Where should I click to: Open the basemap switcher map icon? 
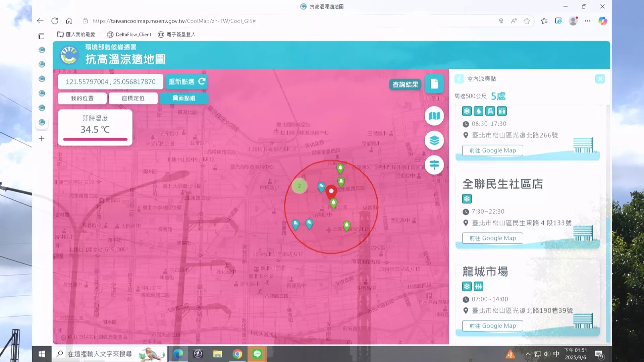(434, 116)
